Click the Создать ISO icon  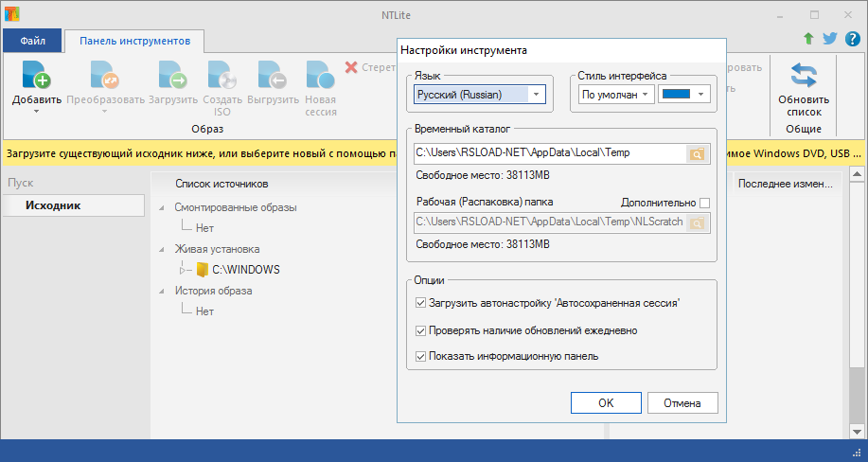(222, 75)
